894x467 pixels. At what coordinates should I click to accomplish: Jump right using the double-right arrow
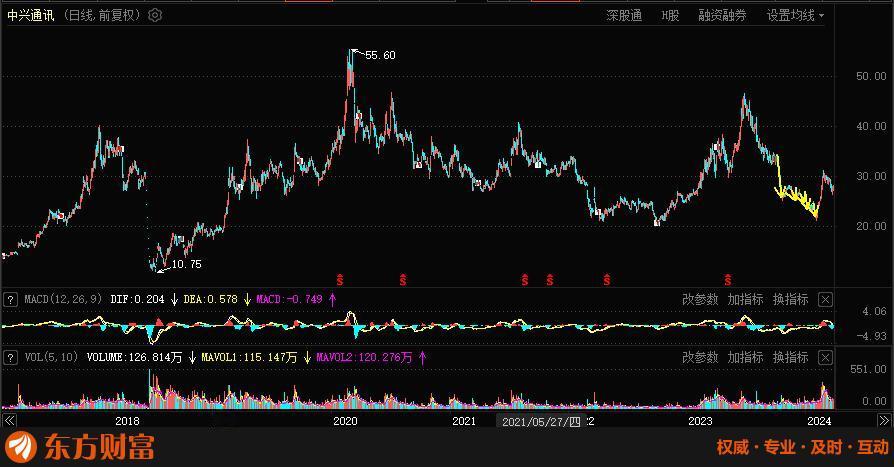point(883,421)
